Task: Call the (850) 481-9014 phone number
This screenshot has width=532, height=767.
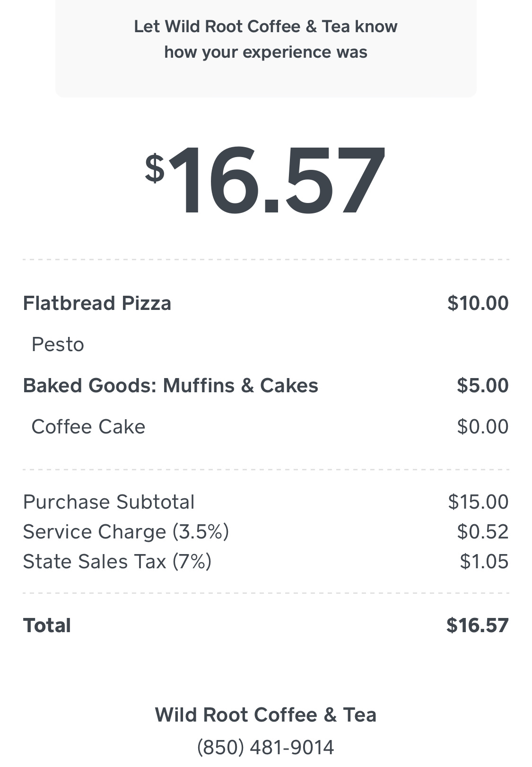Action: click(x=266, y=748)
